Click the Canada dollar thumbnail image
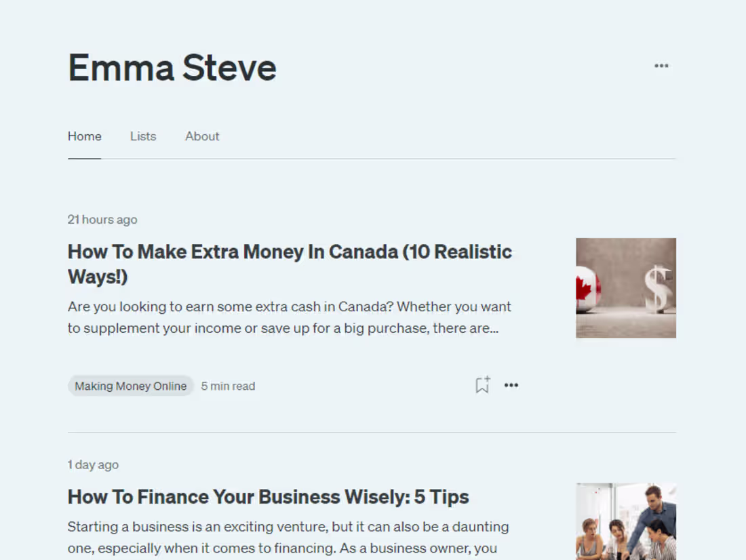The image size is (746, 560). (x=625, y=287)
